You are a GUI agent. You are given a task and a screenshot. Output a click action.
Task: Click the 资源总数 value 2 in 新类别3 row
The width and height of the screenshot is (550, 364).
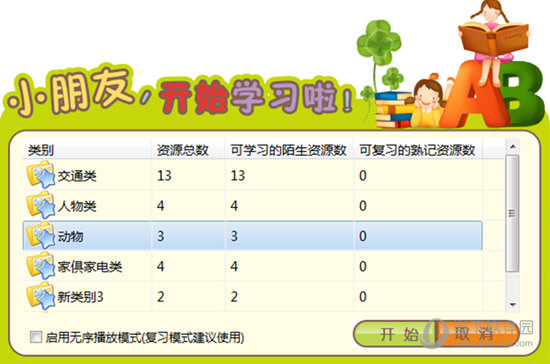point(161,297)
